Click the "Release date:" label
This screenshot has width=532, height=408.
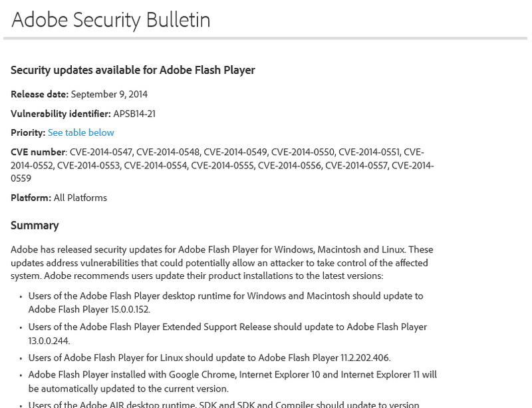[x=39, y=95]
